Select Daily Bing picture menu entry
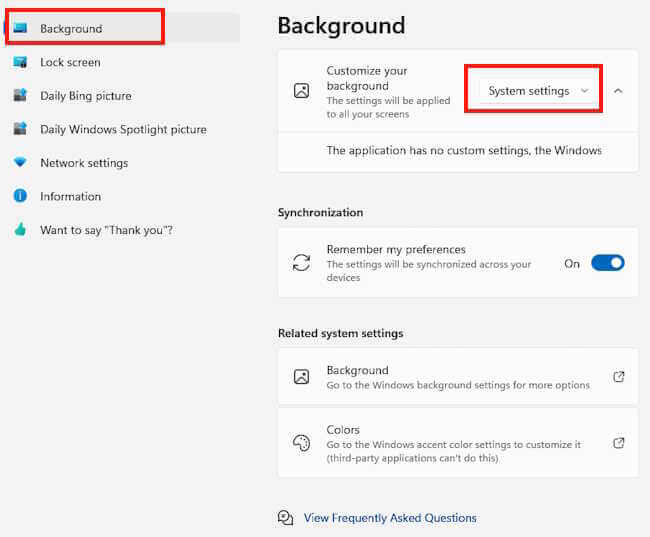 [85, 96]
